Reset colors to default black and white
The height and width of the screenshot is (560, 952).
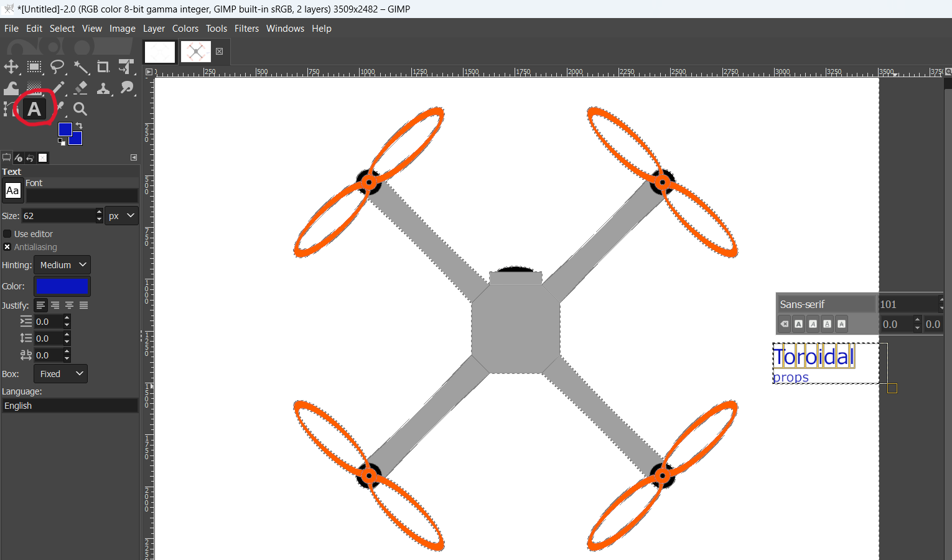click(x=62, y=142)
